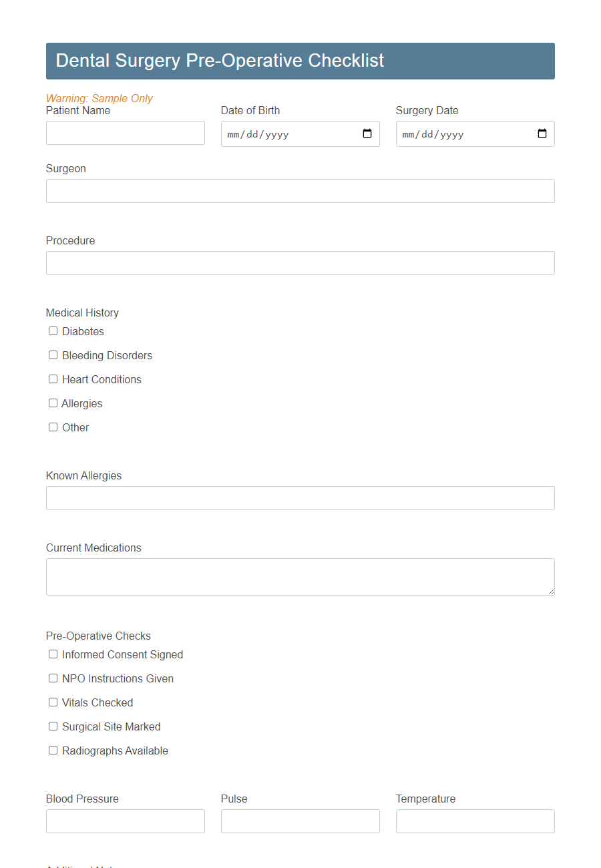The height and width of the screenshot is (868, 601).
Task: Click inside the Current Medications textarea
Action: click(300, 576)
